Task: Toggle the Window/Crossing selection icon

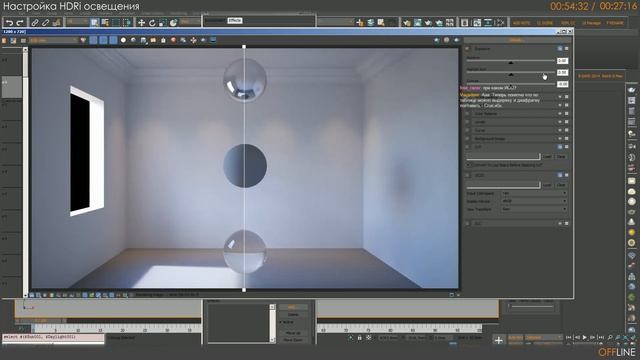Action: (127, 23)
